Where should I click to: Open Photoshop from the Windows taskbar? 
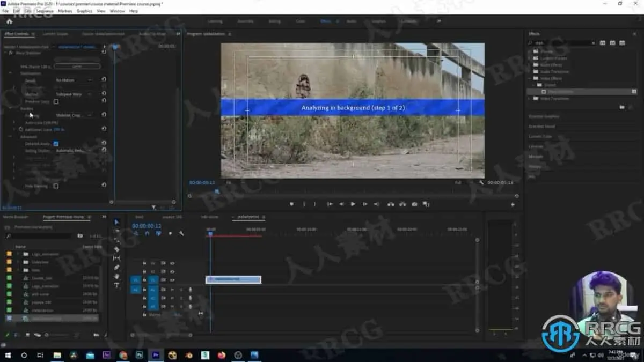point(139,355)
